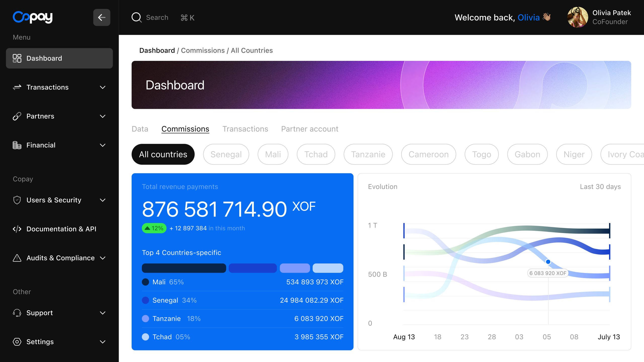Click the Commissions breadcrumb link
Viewport: 644px width, 362px height.
click(203, 50)
